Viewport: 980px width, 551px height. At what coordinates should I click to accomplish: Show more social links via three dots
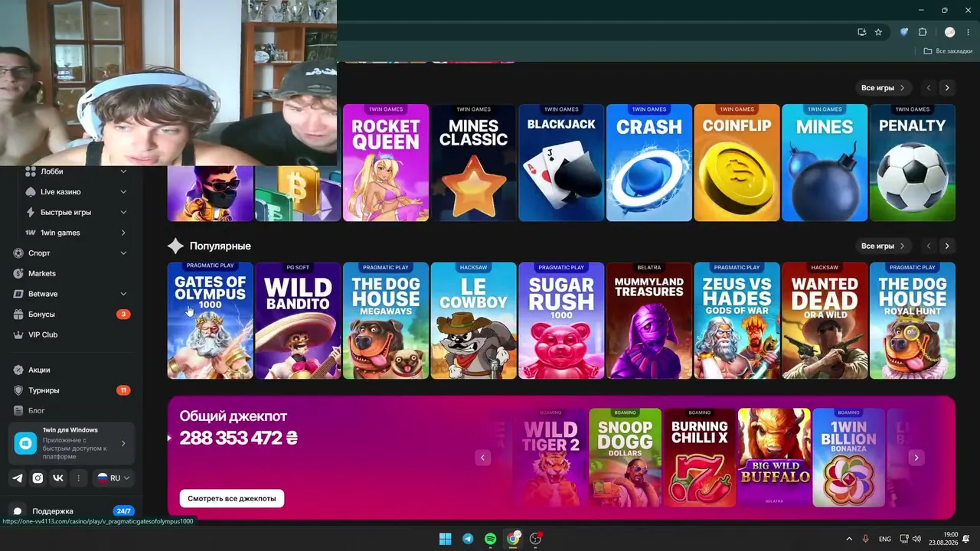(78, 478)
